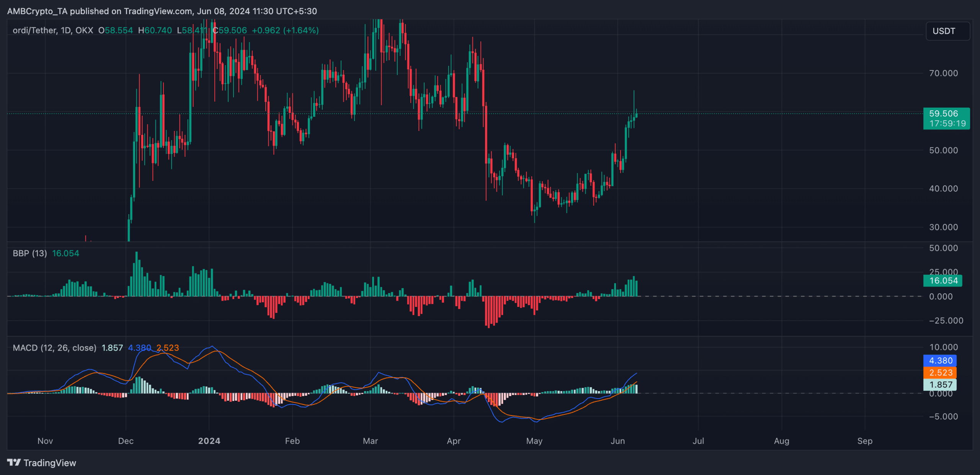Select the BBP (13) indicator label
The height and width of the screenshot is (475, 980).
click(x=30, y=253)
